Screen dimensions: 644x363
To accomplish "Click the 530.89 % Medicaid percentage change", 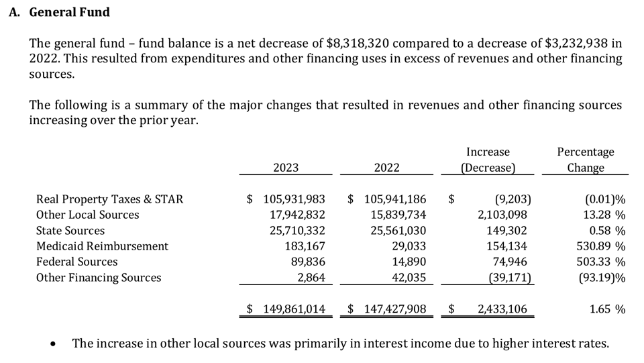I will (600, 246).
